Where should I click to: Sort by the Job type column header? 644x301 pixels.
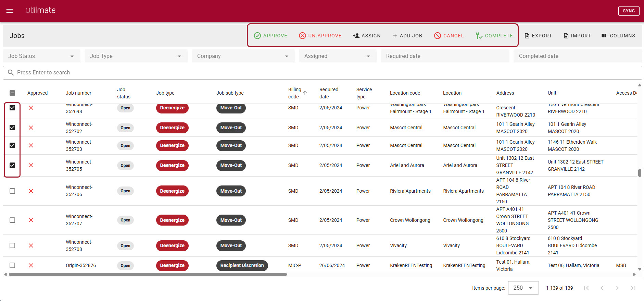click(x=165, y=93)
